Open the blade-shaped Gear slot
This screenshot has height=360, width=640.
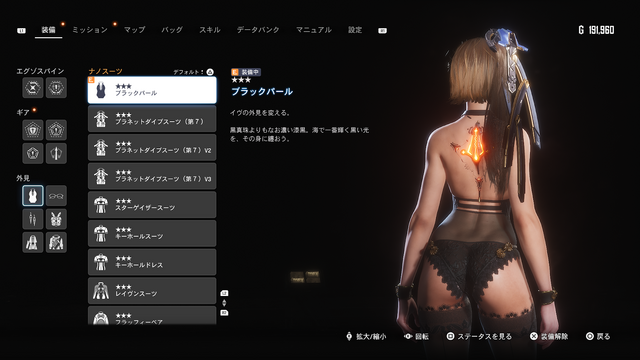point(56,153)
